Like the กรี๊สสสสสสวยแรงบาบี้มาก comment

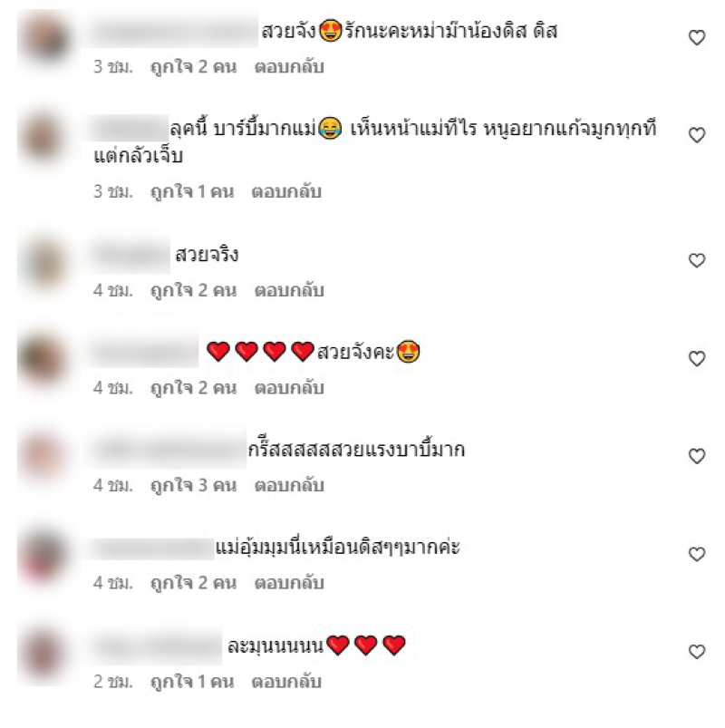tap(696, 456)
